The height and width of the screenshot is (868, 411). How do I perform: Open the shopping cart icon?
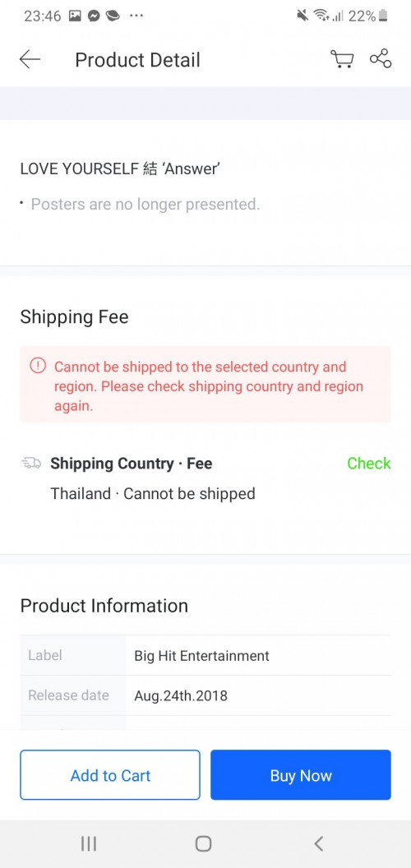tap(342, 58)
